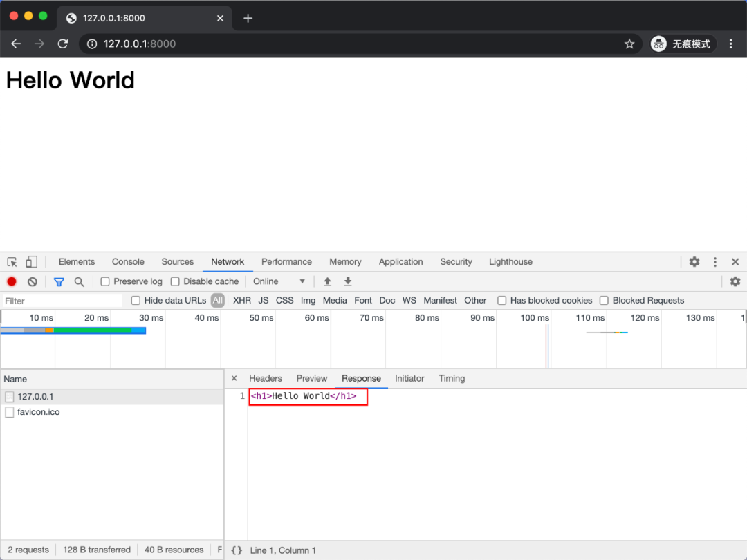Switch to the Security panel
Image resolution: width=747 pixels, height=560 pixels.
pos(456,262)
